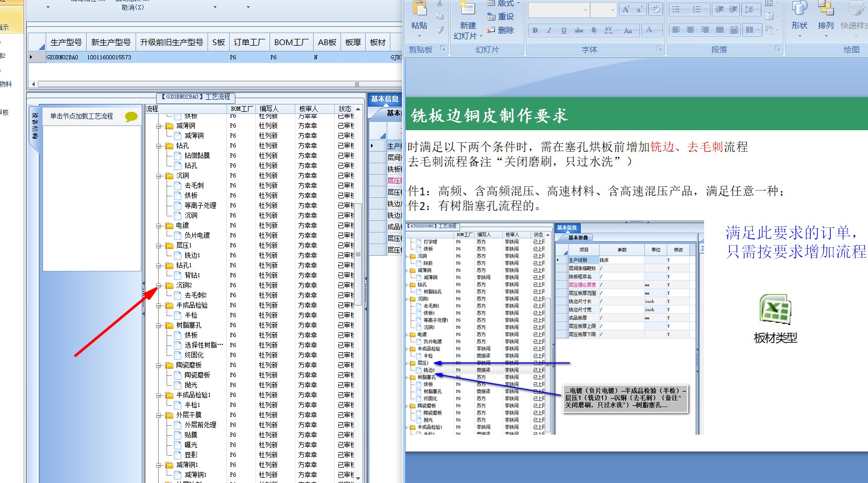Collapse the 层压1 tree node
868x483 pixels.
(x=159, y=246)
